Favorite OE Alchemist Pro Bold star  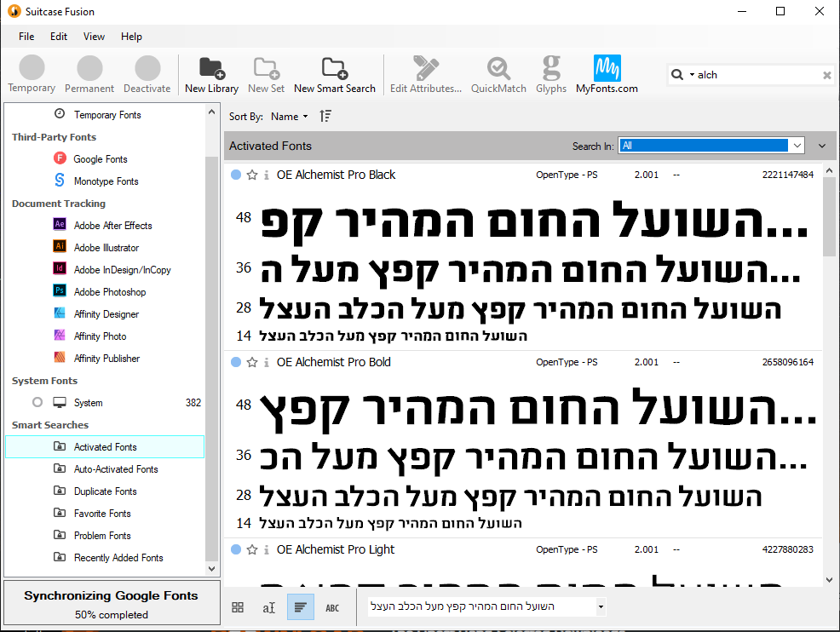tap(252, 363)
